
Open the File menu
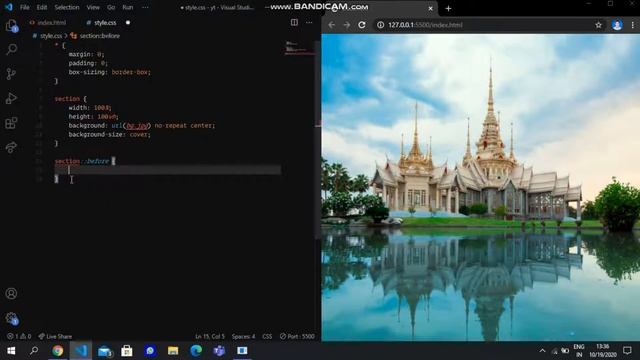(24, 7)
